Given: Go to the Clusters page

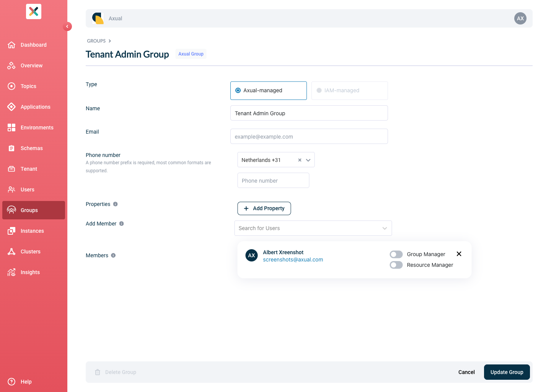Looking at the screenshot, I should pos(34,252).
